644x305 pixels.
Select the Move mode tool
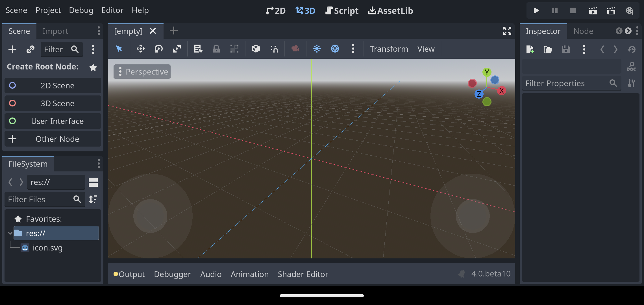(x=140, y=49)
